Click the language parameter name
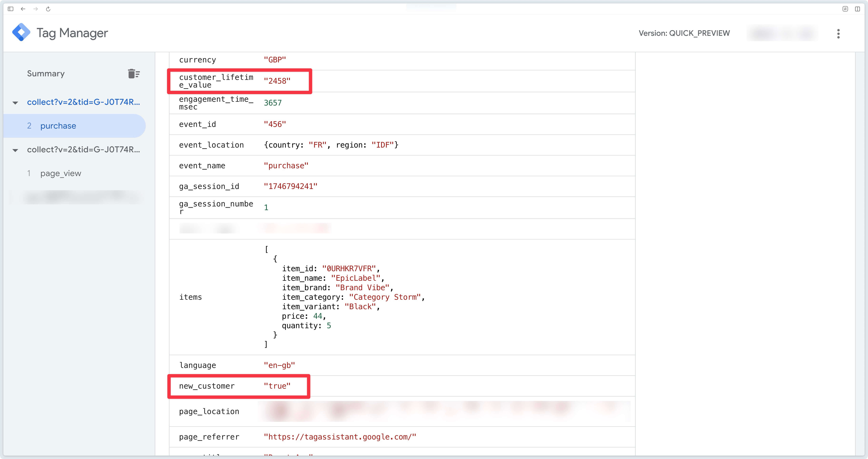The image size is (868, 459). point(198,365)
